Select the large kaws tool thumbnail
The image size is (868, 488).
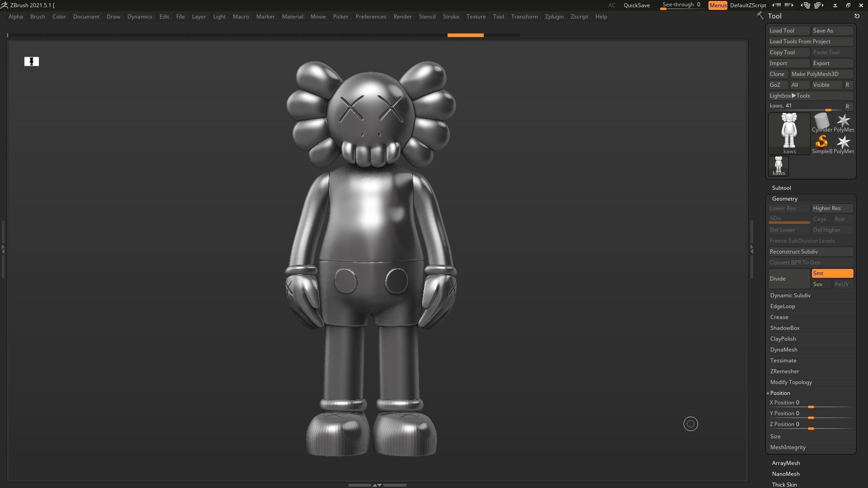789,134
